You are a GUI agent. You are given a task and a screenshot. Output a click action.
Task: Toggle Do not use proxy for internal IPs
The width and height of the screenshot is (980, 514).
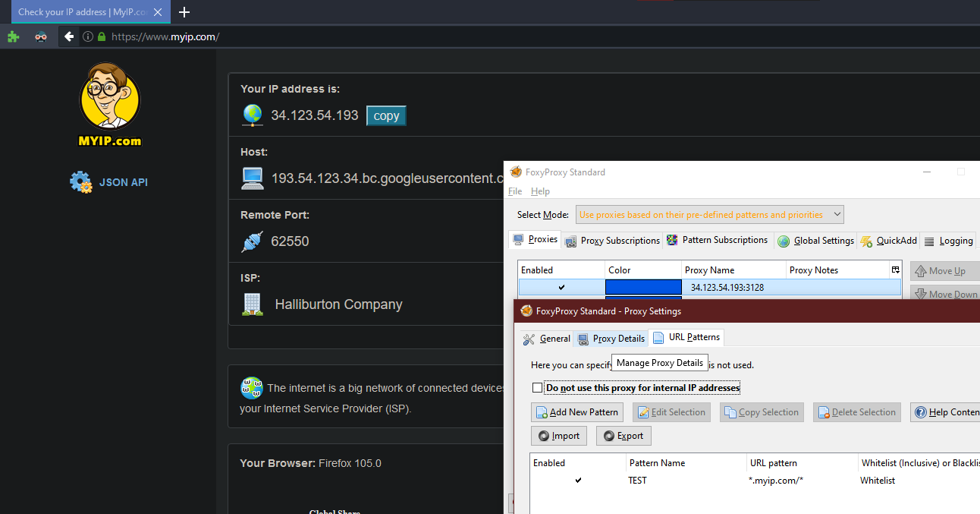(x=537, y=388)
